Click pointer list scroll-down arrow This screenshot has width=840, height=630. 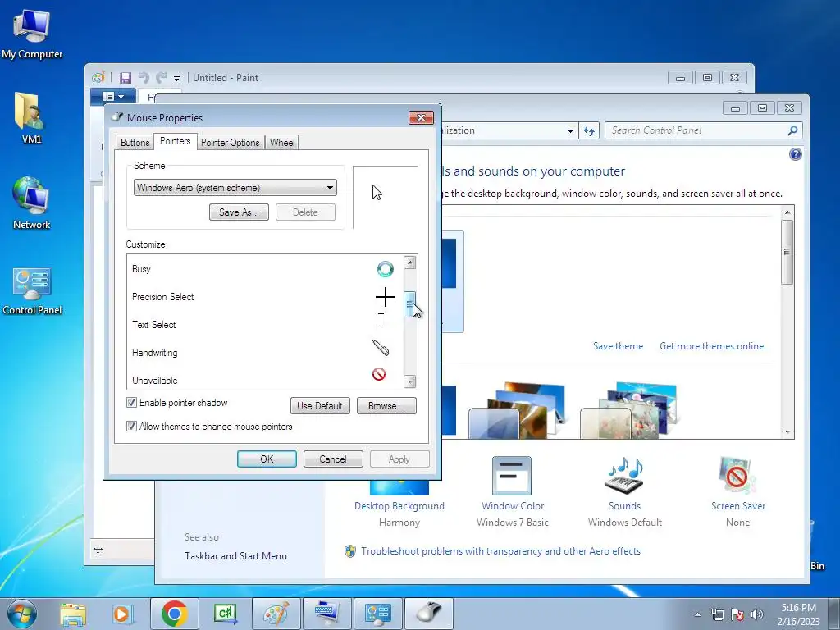[x=410, y=381]
